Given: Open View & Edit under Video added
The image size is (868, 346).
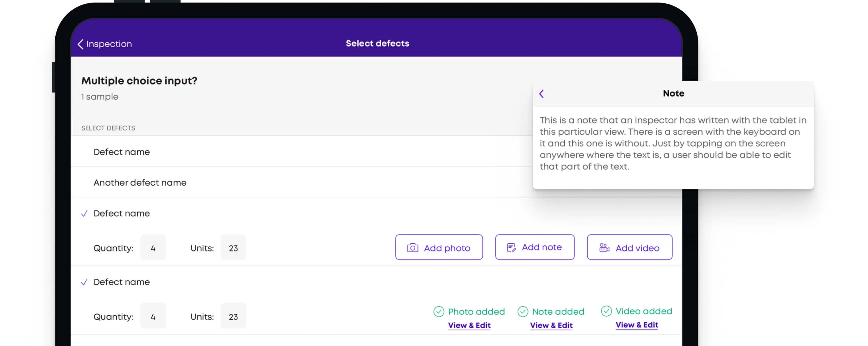Looking at the screenshot, I should point(636,325).
